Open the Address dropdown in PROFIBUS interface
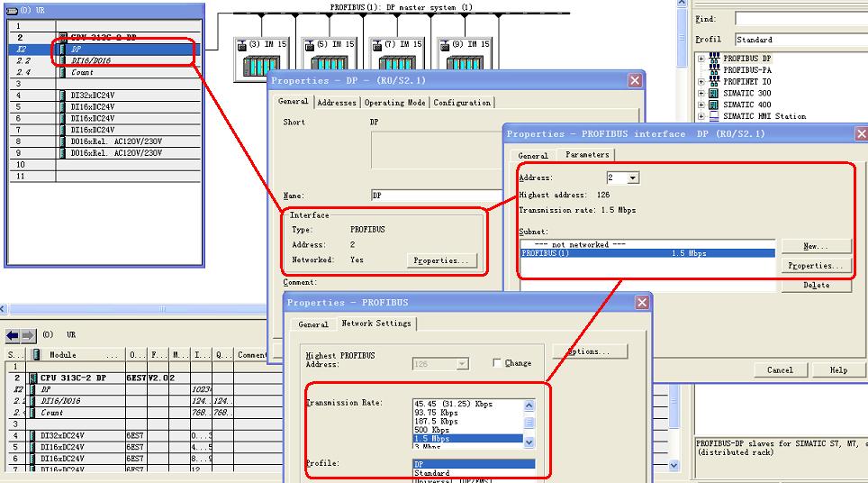 632,178
